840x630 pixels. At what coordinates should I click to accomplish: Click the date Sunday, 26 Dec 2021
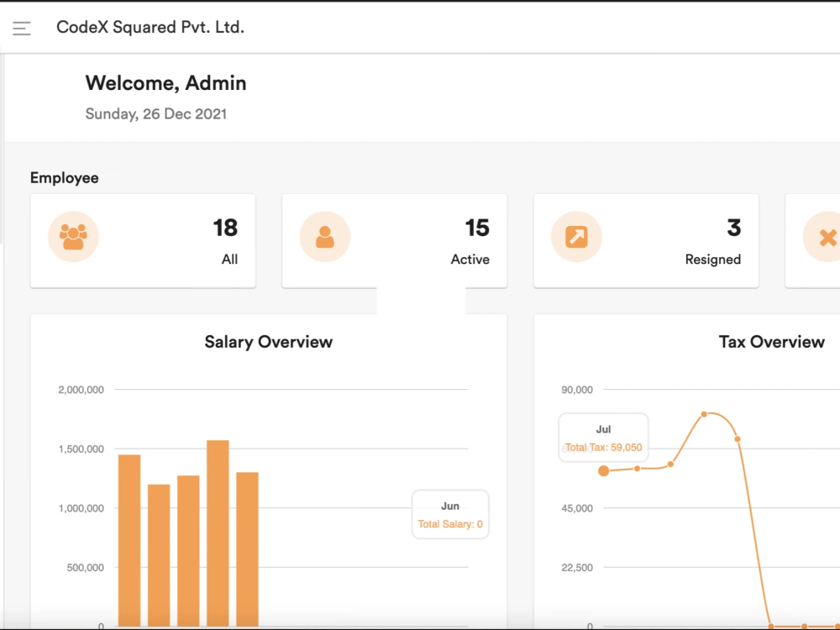pos(156,114)
